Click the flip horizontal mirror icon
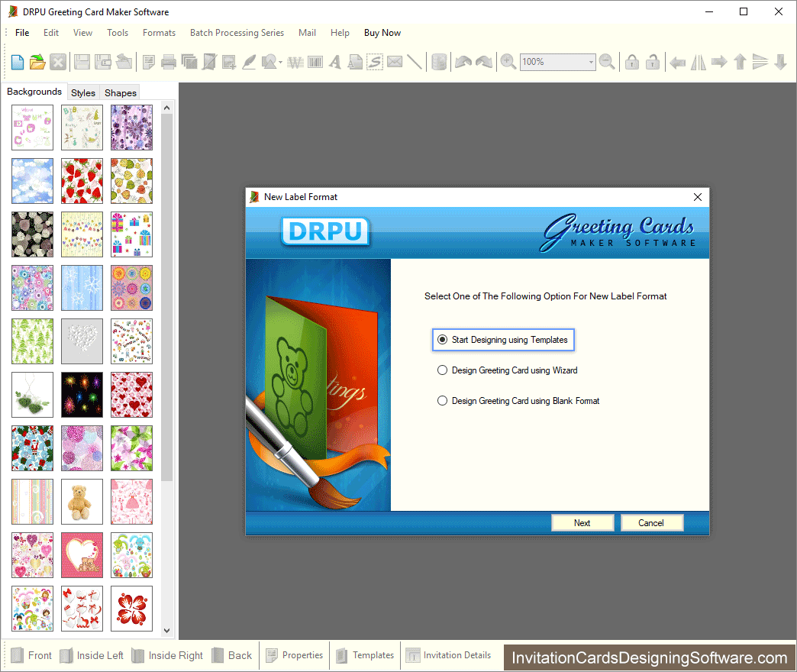The width and height of the screenshot is (797, 672). [699, 62]
